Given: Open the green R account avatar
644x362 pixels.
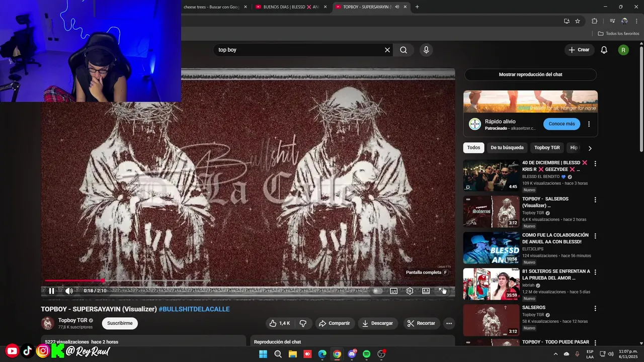Looking at the screenshot, I should [x=623, y=50].
